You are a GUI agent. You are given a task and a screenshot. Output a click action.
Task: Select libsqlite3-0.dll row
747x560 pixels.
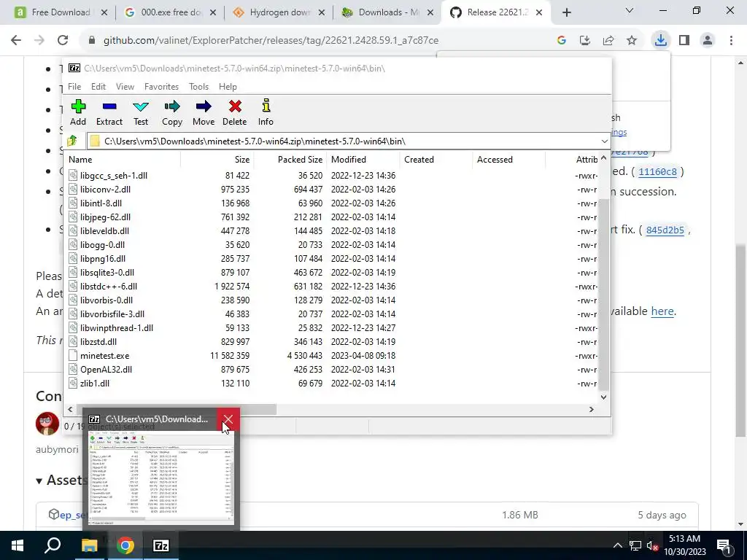[x=332, y=273]
